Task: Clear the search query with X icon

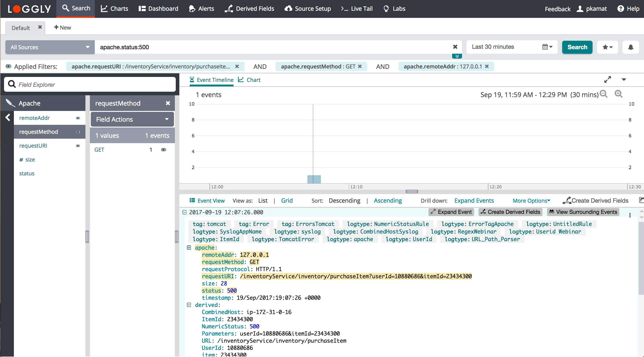Action: 455,47
